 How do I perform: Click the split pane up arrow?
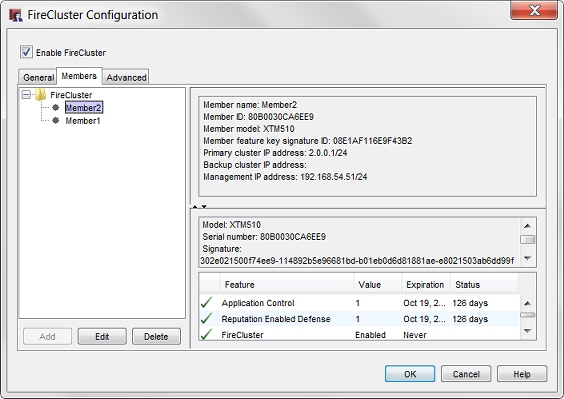click(x=195, y=207)
